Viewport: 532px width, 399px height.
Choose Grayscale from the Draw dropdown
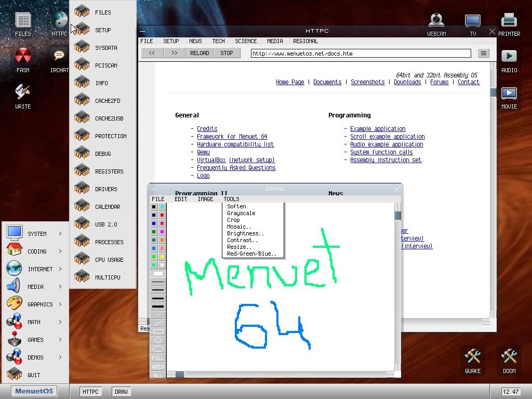(x=241, y=213)
